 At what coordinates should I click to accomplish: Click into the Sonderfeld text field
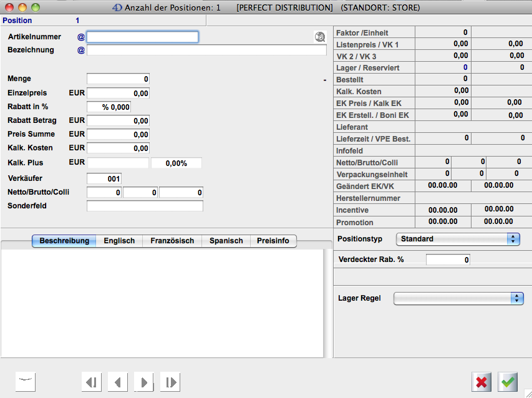[145, 206]
